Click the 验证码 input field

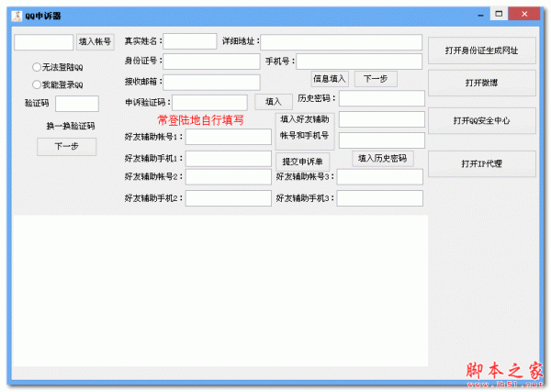77,104
